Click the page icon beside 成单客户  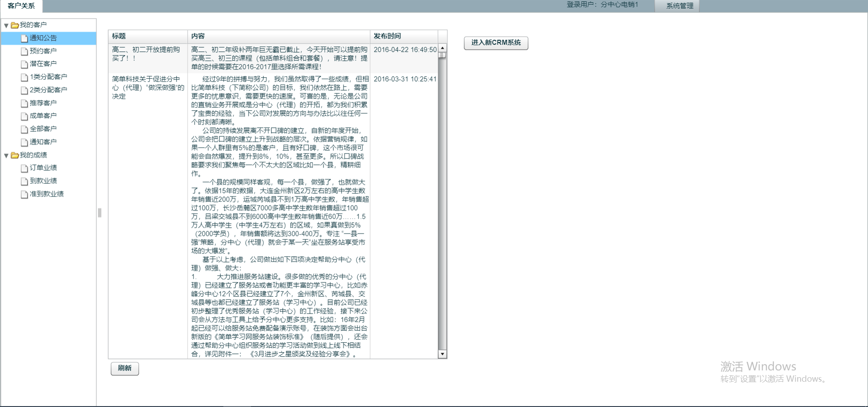24,116
